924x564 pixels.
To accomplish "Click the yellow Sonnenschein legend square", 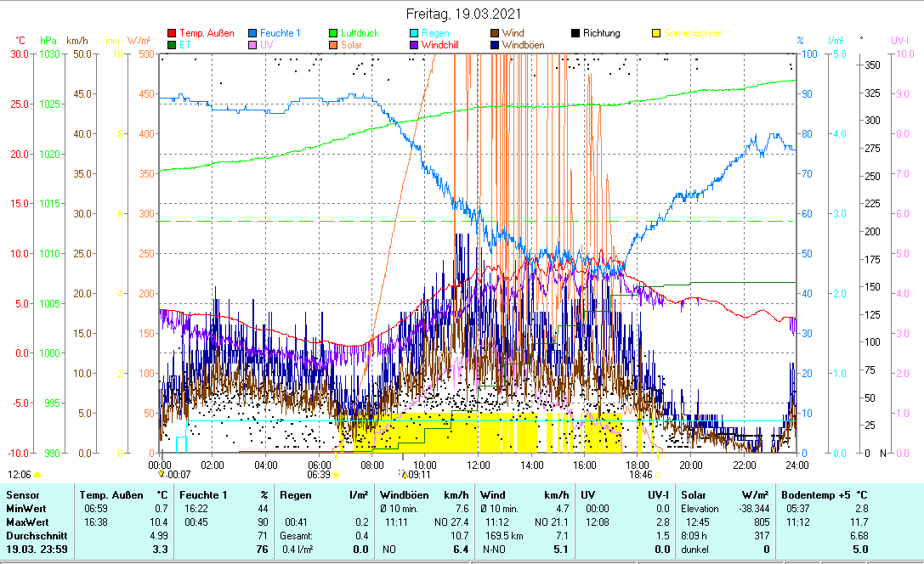I will tap(657, 33).
